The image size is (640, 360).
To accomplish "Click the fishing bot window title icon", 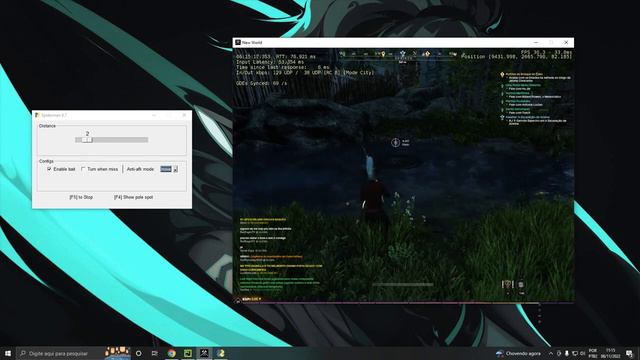I will click(x=37, y=116).
